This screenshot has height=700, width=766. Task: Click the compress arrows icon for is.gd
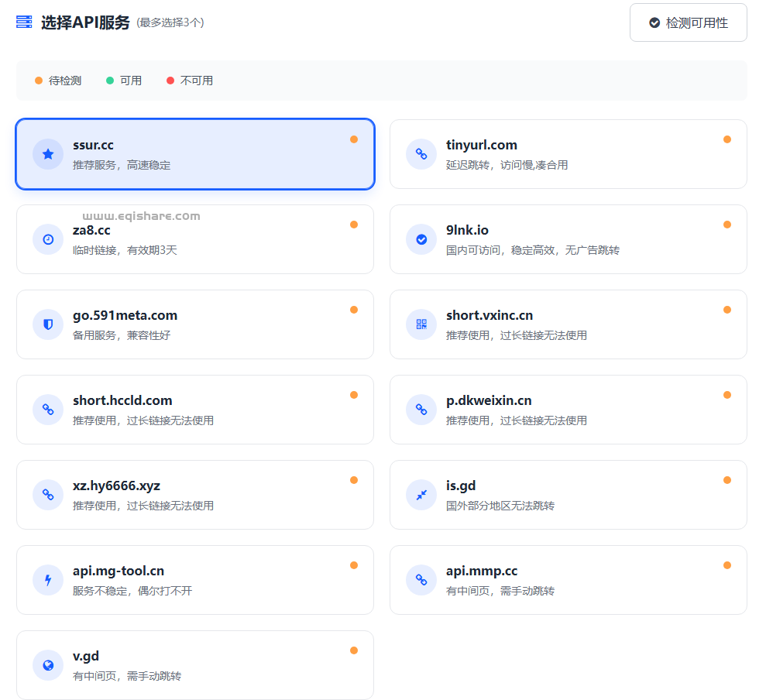pos(421,495)
